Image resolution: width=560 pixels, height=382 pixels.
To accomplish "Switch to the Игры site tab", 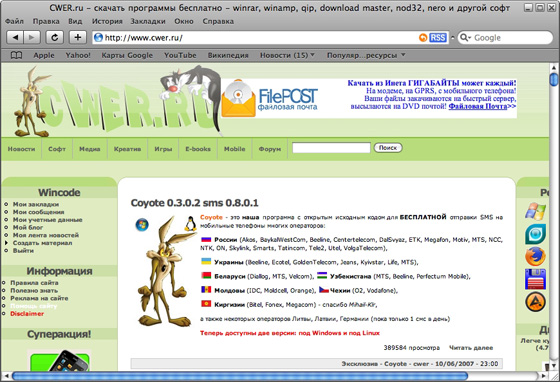I will (163, 149).
